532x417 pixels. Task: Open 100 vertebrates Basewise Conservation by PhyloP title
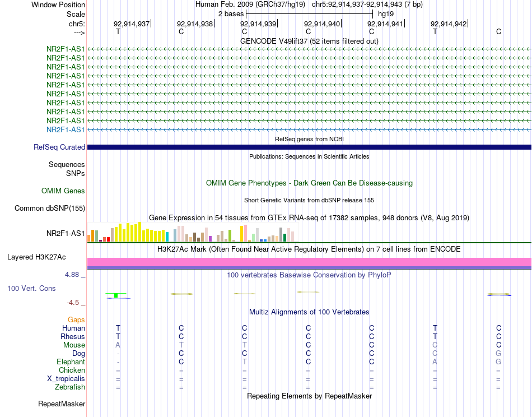pos(309,275)
